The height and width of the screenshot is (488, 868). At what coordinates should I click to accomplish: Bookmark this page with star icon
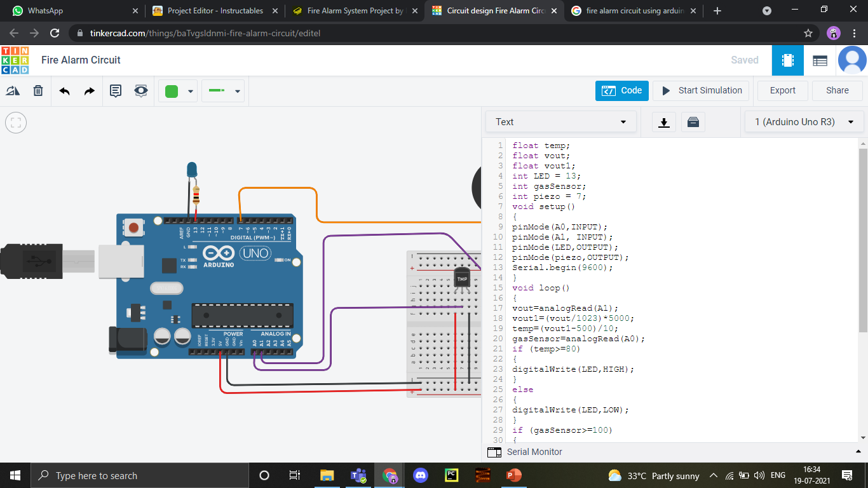point(808,33)
